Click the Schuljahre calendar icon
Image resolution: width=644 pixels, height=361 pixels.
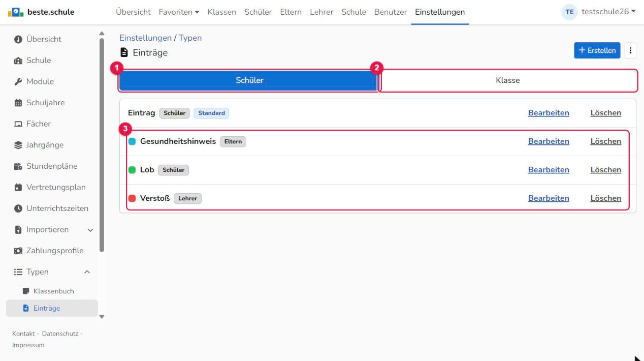tap(17, 103)
